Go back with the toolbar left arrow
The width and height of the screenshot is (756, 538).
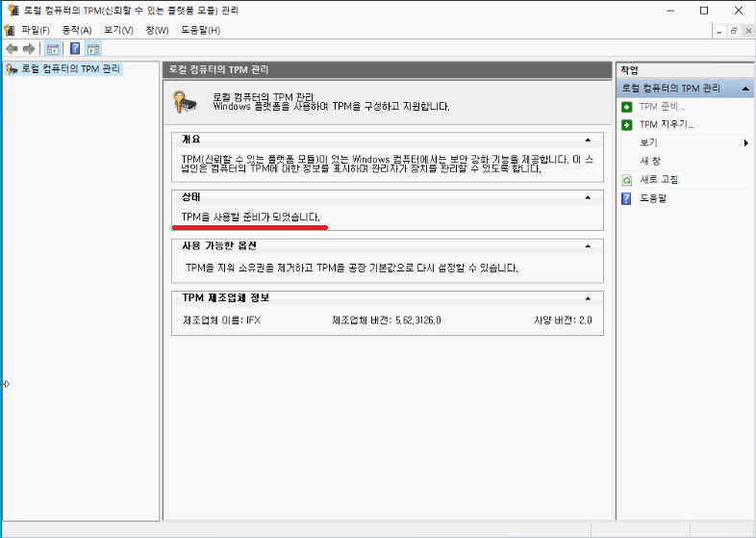tap(13, 49)
